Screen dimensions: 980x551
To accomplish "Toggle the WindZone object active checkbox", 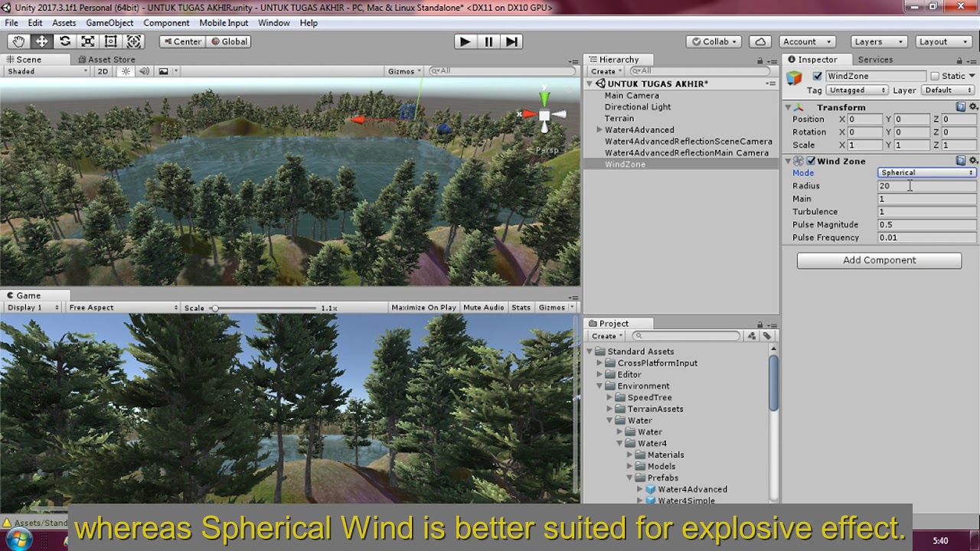I will 817,77.
